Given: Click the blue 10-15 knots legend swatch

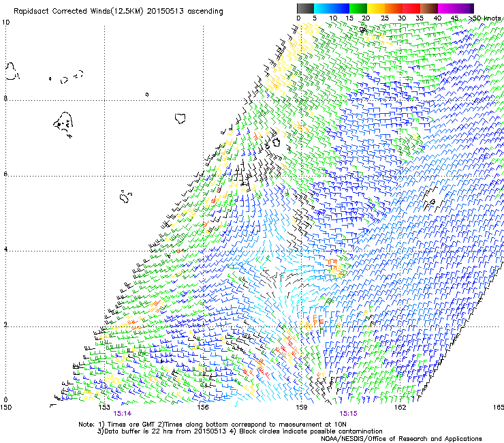Looking at the screenshot, I should [x=341, y=8].
